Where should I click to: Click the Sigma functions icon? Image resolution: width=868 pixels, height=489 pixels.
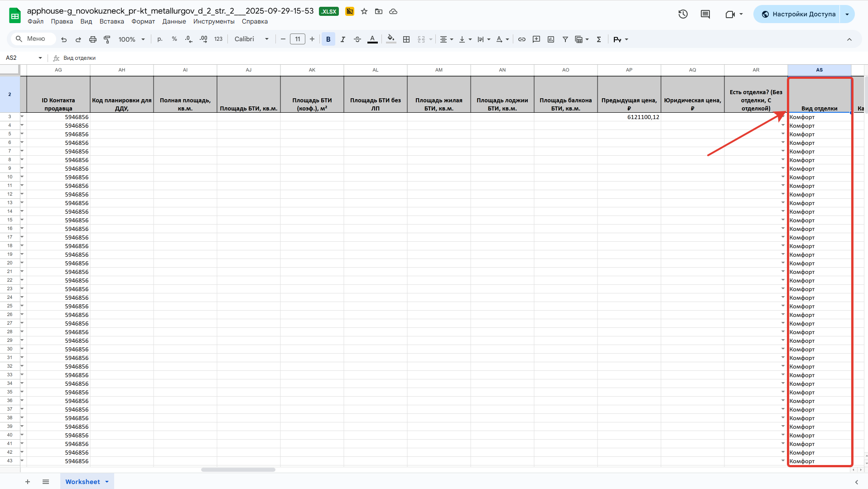(599, 39)
